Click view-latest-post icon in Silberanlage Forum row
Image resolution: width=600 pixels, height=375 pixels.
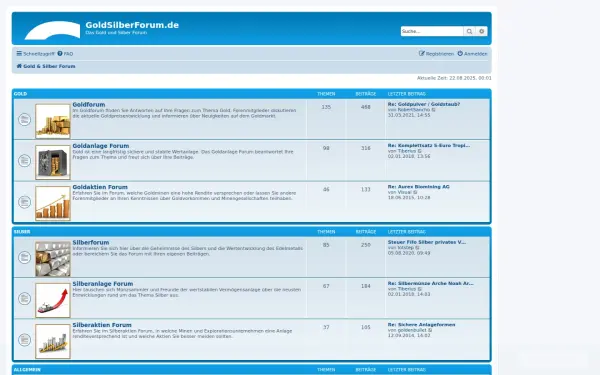(419, 289)
